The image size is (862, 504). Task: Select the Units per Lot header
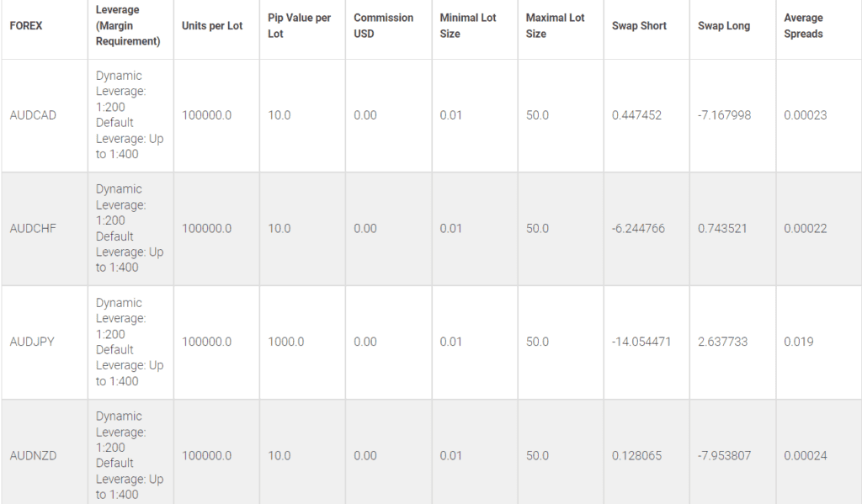tap(212, 26)
